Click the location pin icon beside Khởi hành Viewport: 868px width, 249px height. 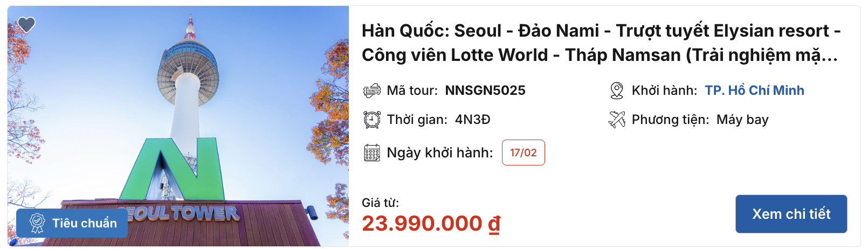617,91
